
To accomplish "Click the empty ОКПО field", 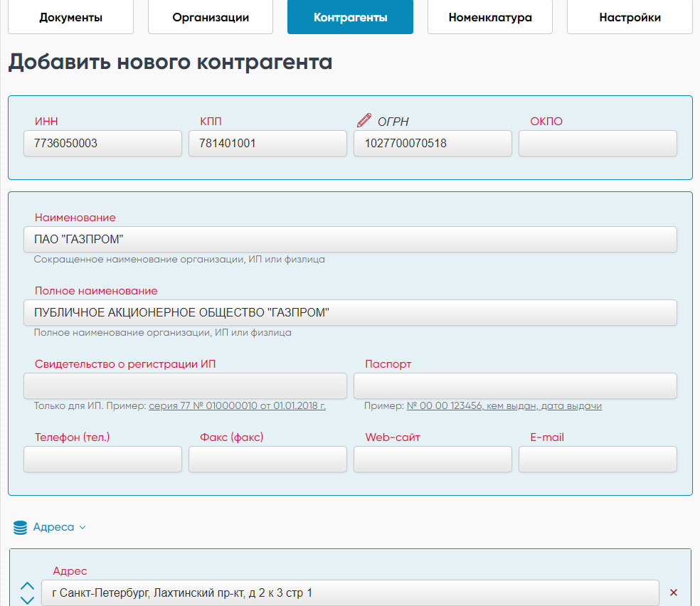I will (598, 143).
